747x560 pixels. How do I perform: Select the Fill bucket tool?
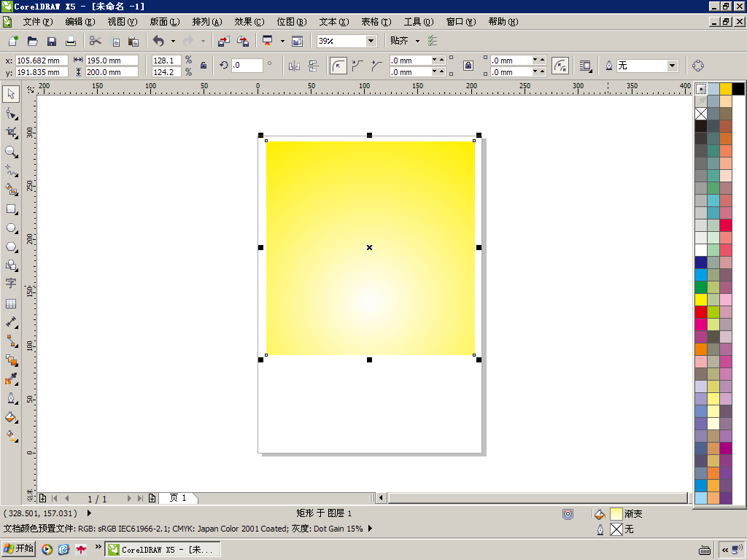[11, 417]
